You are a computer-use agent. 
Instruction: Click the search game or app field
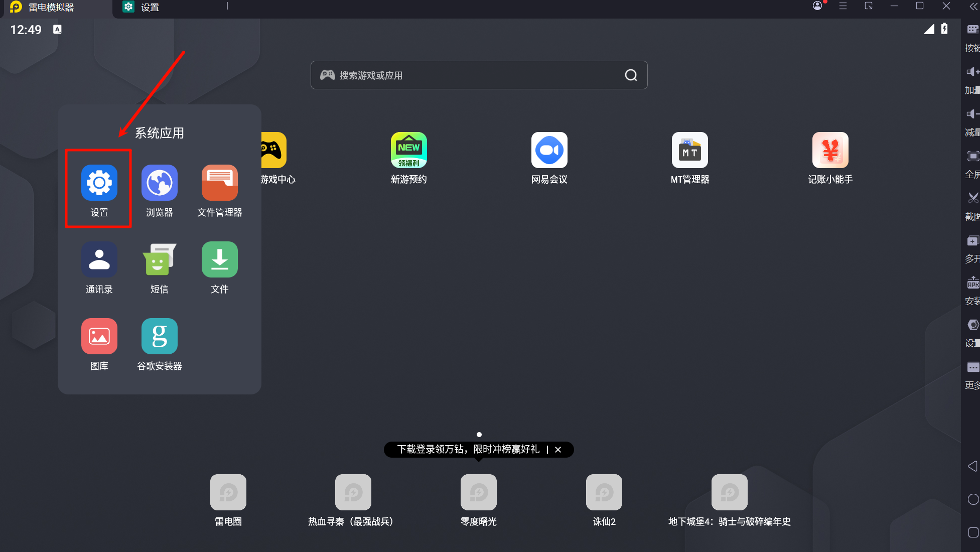click(x=472, y=75)
